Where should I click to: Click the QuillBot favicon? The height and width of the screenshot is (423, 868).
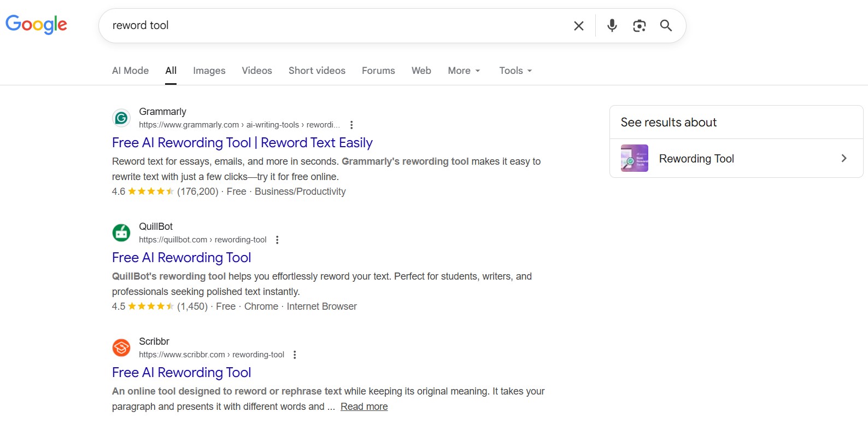[121, 233]
